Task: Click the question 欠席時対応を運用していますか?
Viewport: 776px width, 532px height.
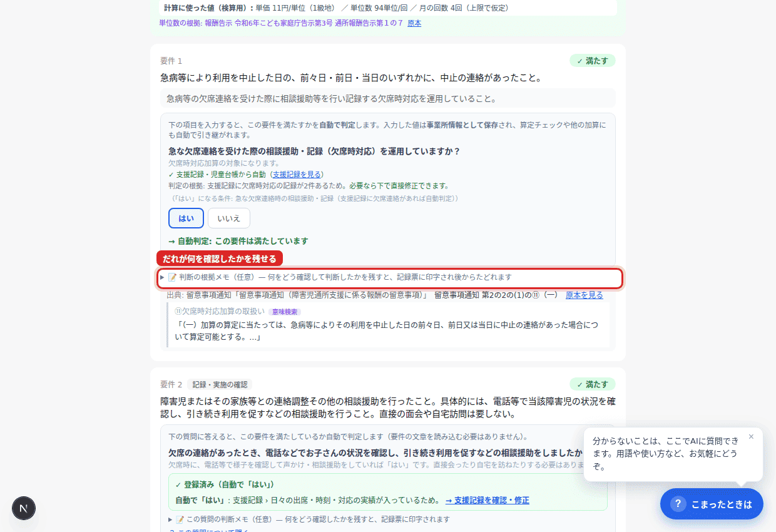Action: point(314,151)
